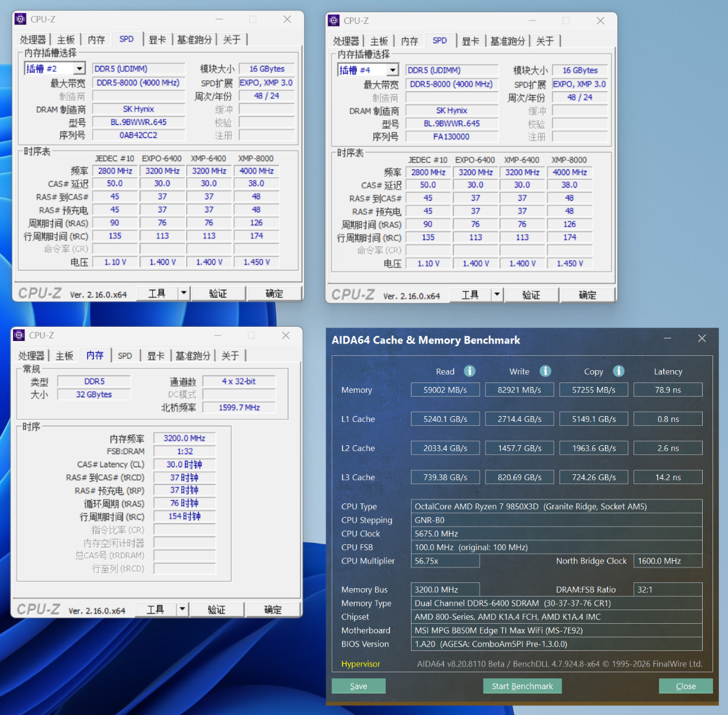
Task: Click 验证 button in slot #4 window
Action: coord(531,295)
